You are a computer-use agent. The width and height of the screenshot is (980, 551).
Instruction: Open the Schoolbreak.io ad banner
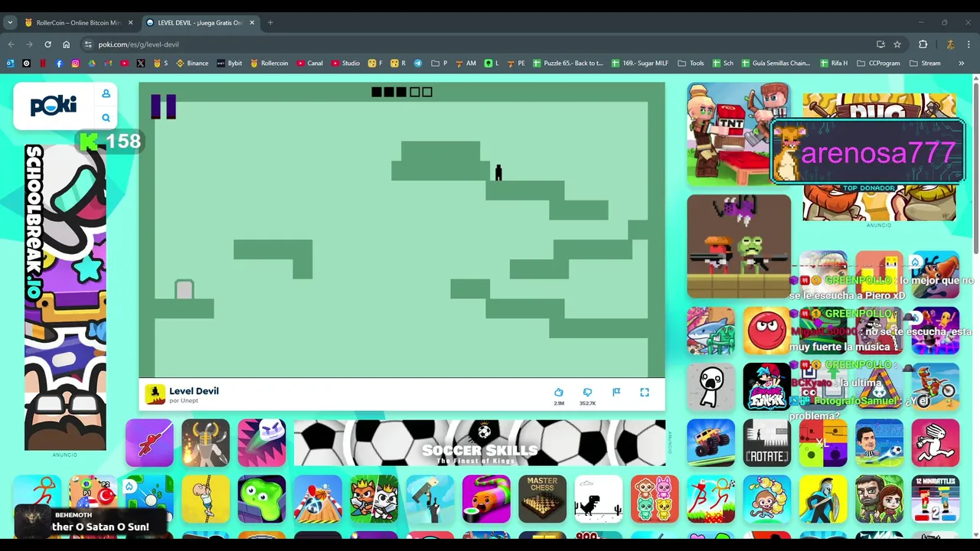click(x=65, y=297)
